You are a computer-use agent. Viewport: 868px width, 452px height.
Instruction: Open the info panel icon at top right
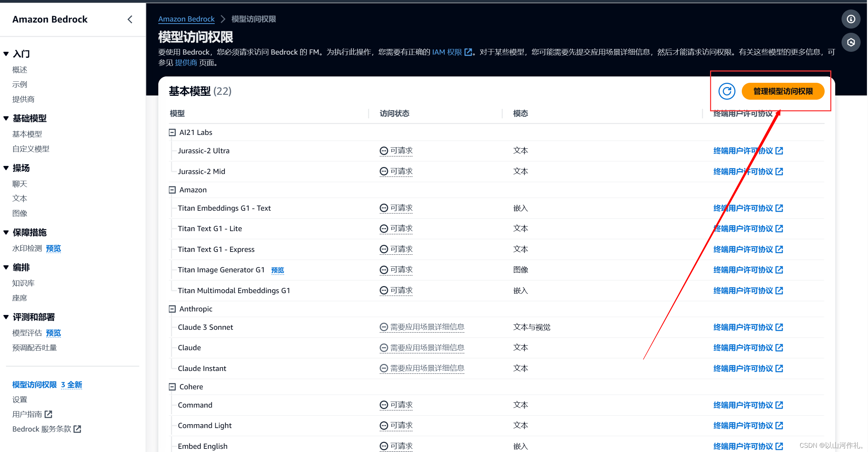tap(851, 19)
